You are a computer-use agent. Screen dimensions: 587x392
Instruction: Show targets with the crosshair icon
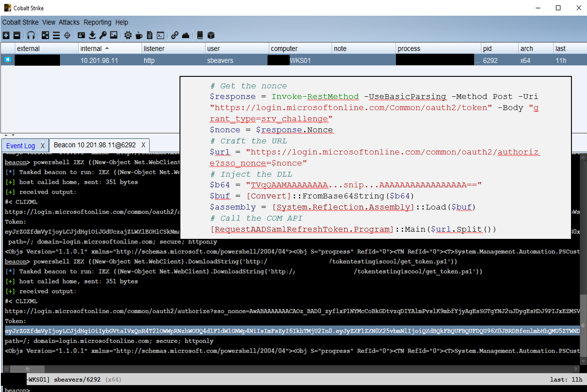click(x=68, y=35)
